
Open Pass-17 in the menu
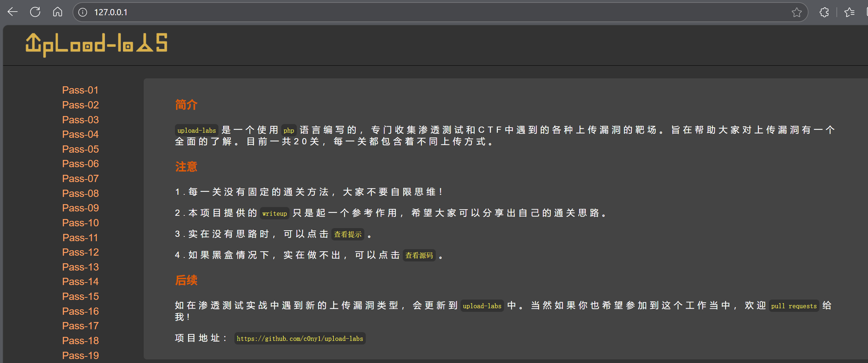click(x=80, y=326)
